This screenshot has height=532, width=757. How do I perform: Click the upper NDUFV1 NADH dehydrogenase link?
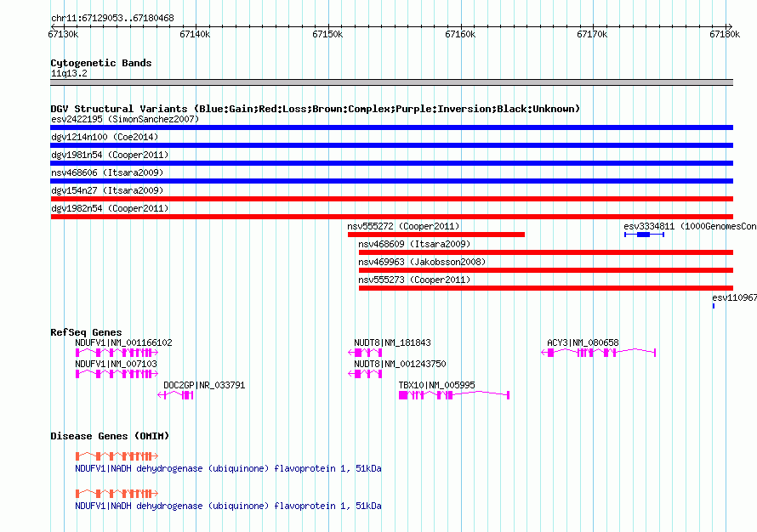coord(228,468)
